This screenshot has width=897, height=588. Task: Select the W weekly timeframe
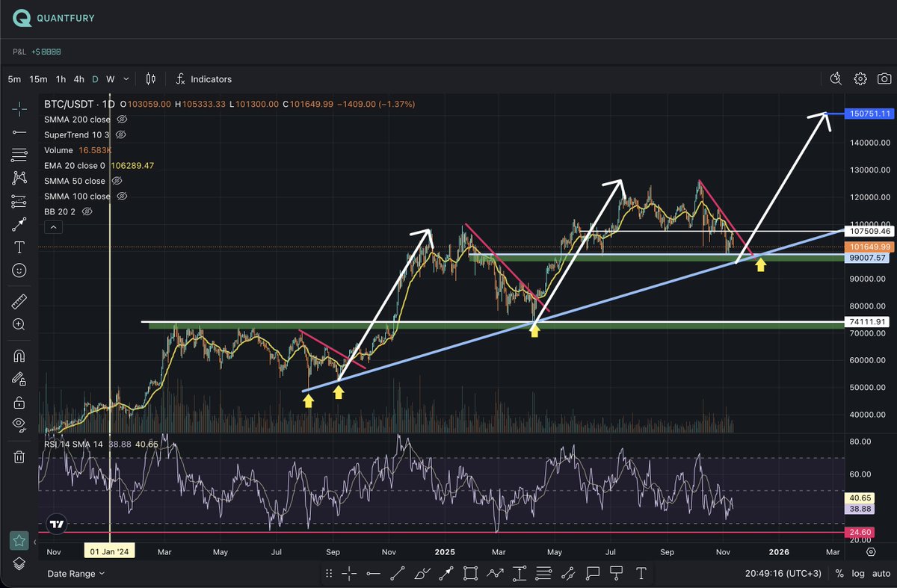click(110, 79)
